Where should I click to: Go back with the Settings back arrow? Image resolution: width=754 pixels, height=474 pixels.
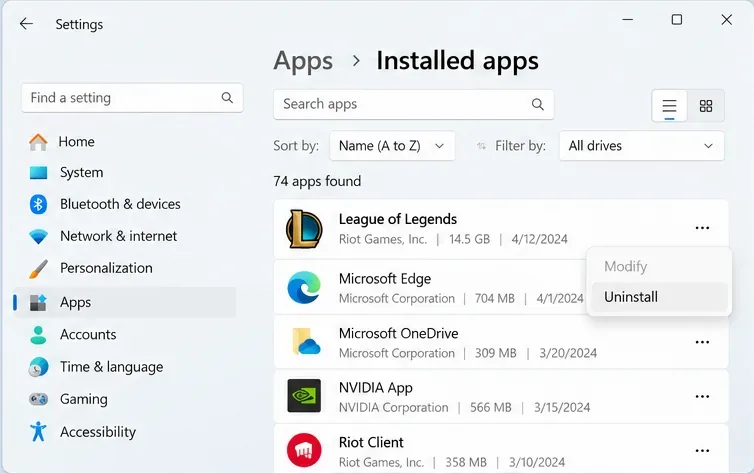click(x=26, y=24)
